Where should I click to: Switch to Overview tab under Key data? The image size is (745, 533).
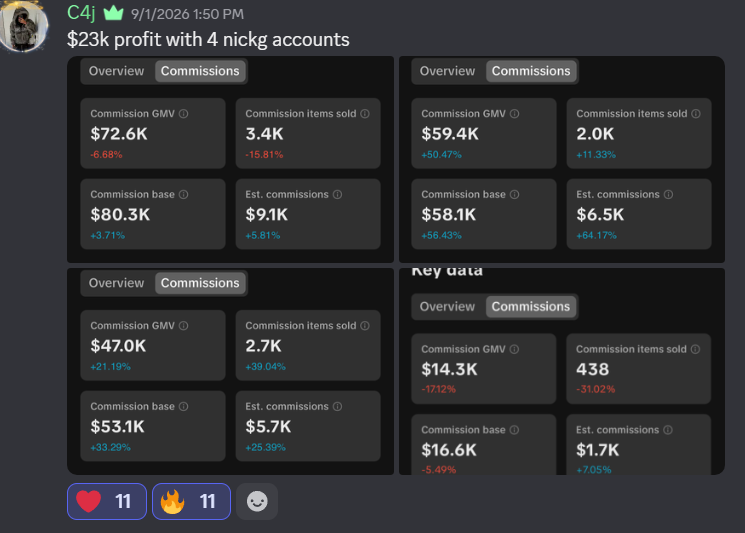coord(447,306)
